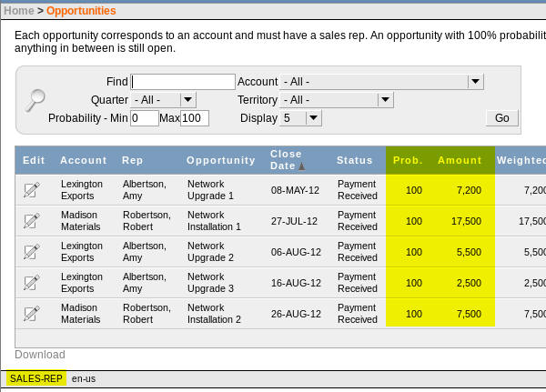Viewport: 546px width, 392px height.
Task: Sort by the Opportunity column header
Action: click(x=221, y=160)
